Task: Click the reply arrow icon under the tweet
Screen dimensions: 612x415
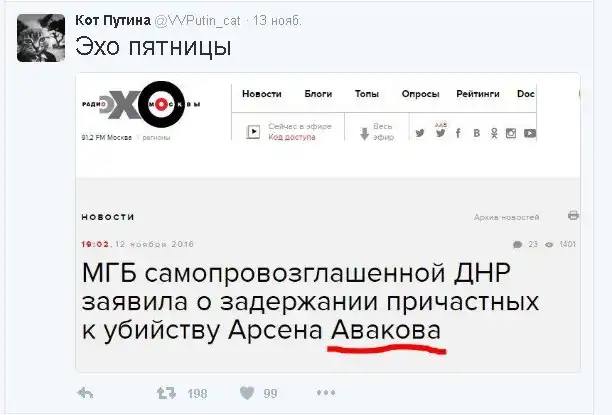Action: (x=85, y=393)
